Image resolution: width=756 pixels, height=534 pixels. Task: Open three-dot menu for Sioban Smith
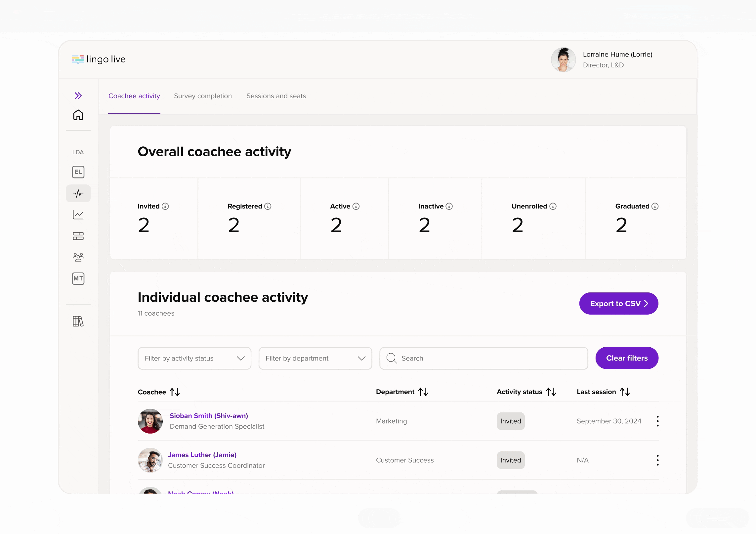(x=657, y=421)
